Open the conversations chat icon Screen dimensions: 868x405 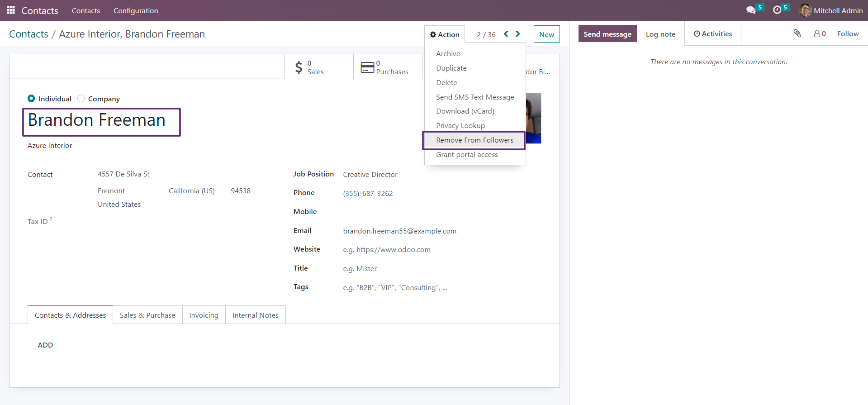(751, 10)
